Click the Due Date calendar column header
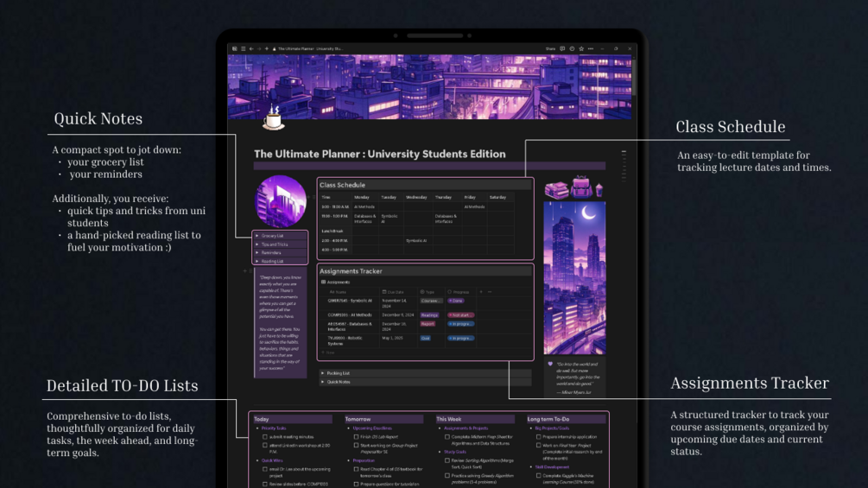Screen dimensions: 868x488 pos(393,292)
